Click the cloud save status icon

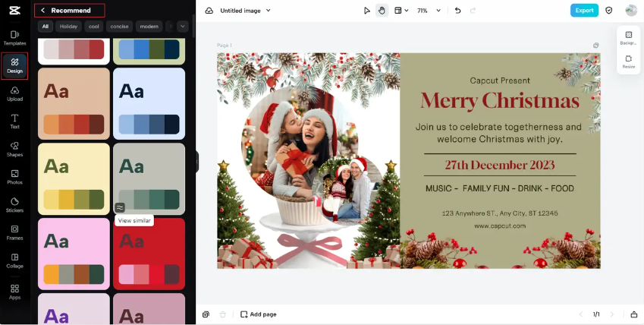click(209, 11)
